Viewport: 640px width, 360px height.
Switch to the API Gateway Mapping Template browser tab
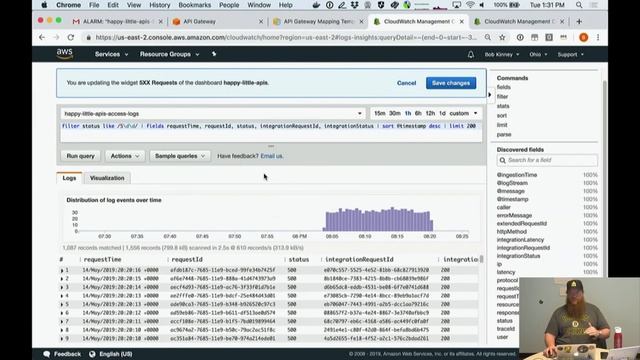pos(318,21)
